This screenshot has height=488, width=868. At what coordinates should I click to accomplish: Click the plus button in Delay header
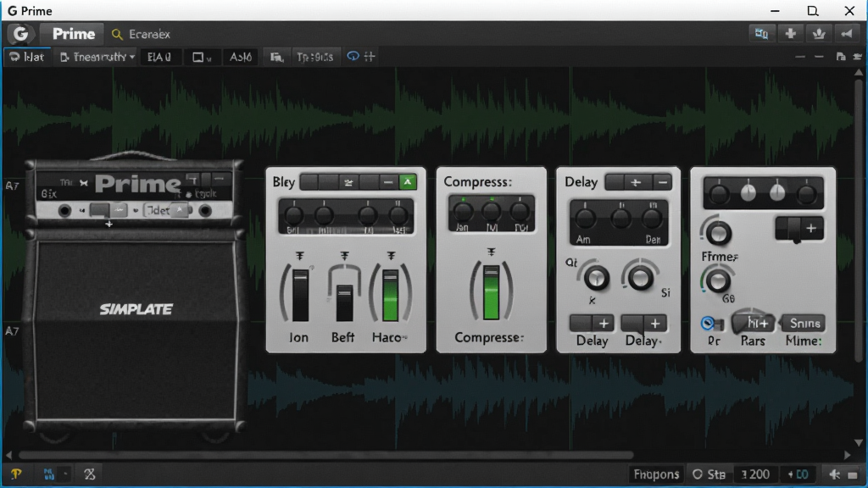[636, 182]
